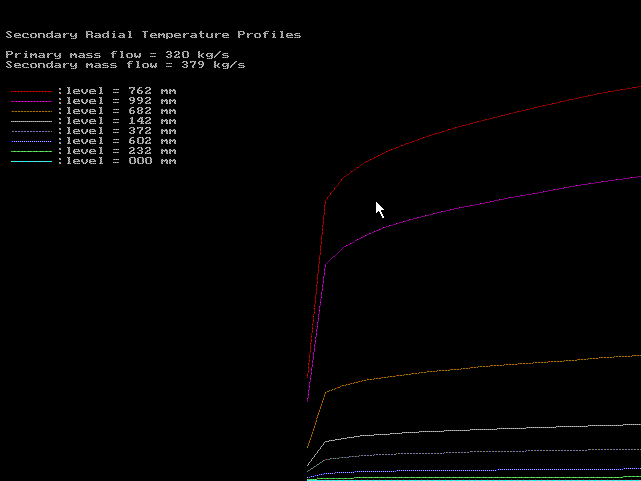Select the 'level = 992 mm' legend label
This screenshot has width=641, height=481.
(x=120, y=101)
